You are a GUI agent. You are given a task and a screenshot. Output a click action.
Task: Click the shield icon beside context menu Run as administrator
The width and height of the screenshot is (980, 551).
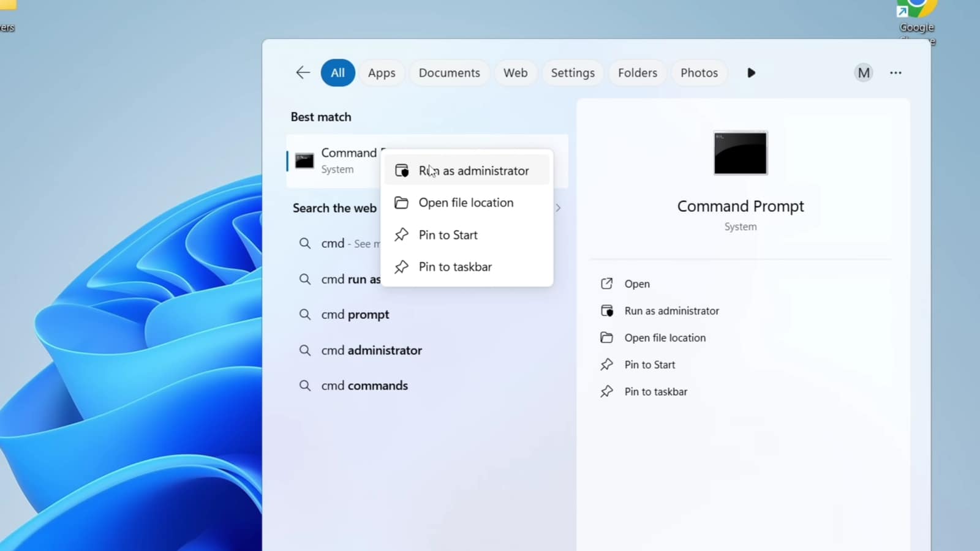(402, 171)
